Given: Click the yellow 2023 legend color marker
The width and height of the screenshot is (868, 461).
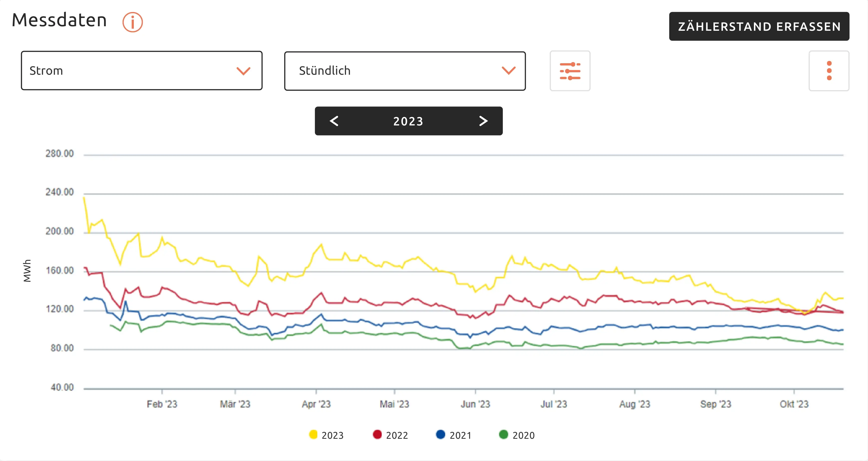Looking at the screenshot, I should [x=314, y=435].
